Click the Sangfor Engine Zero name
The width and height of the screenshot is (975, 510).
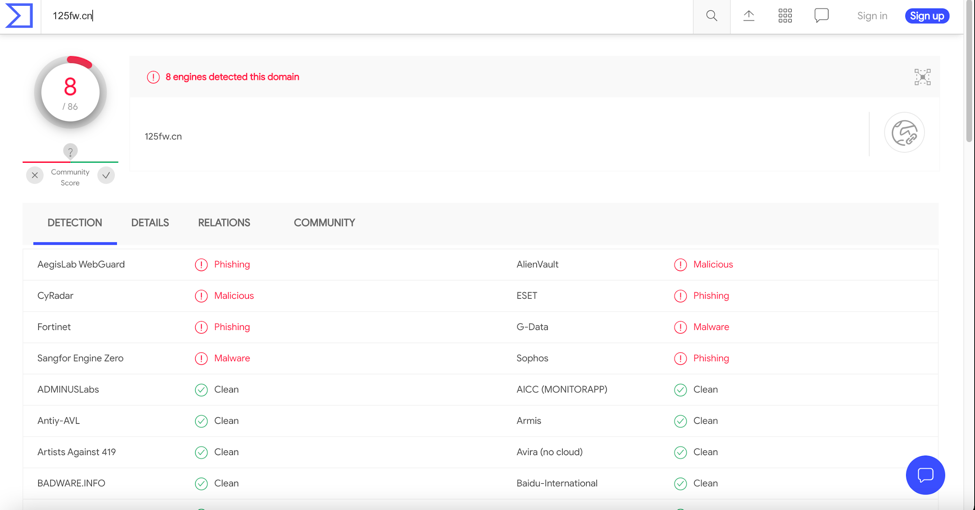tap(80, 358)
